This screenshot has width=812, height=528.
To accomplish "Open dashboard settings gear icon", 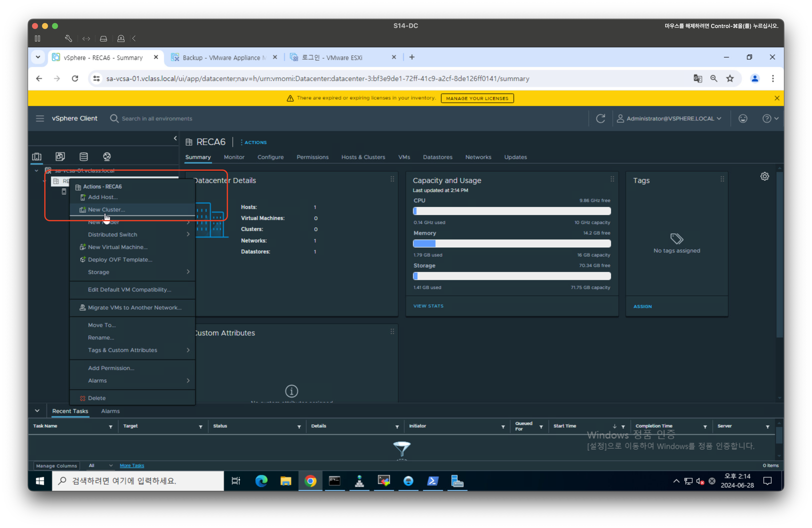I will point(764,176).
